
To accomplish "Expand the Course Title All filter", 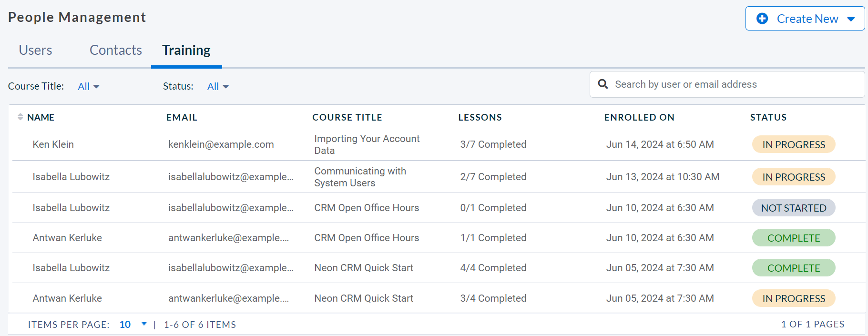I will [89, 86].
